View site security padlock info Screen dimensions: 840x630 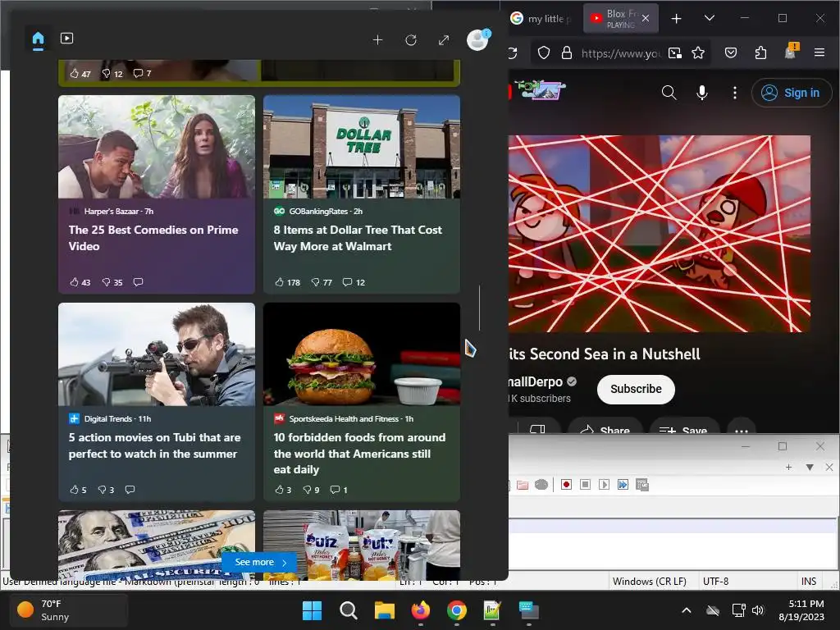(566, 52)
